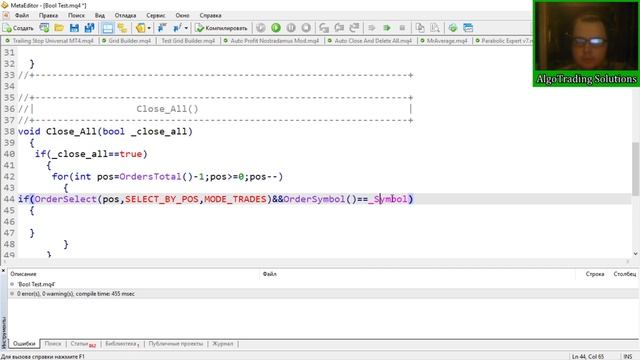
Task: Click the grey arrow profiling icon
Action: tap(371, 28)
